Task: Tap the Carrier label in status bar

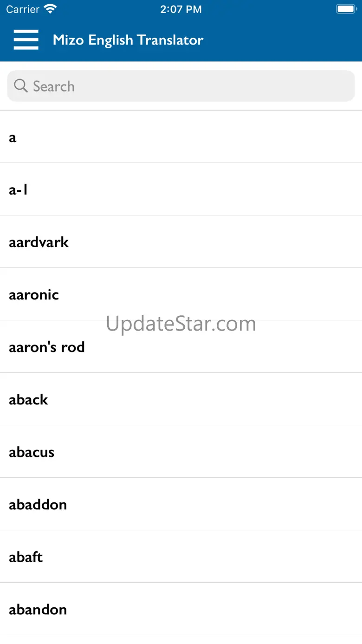Action: [23, 9]
